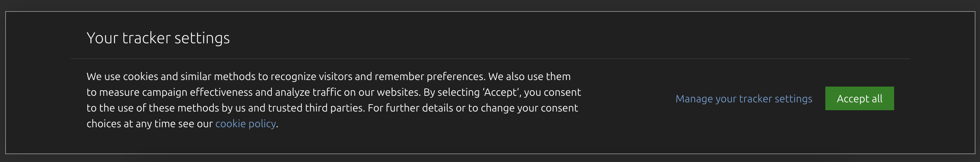Click the phrase "We also use them"
The image size is (980, 162).
(x=529, y=76)
